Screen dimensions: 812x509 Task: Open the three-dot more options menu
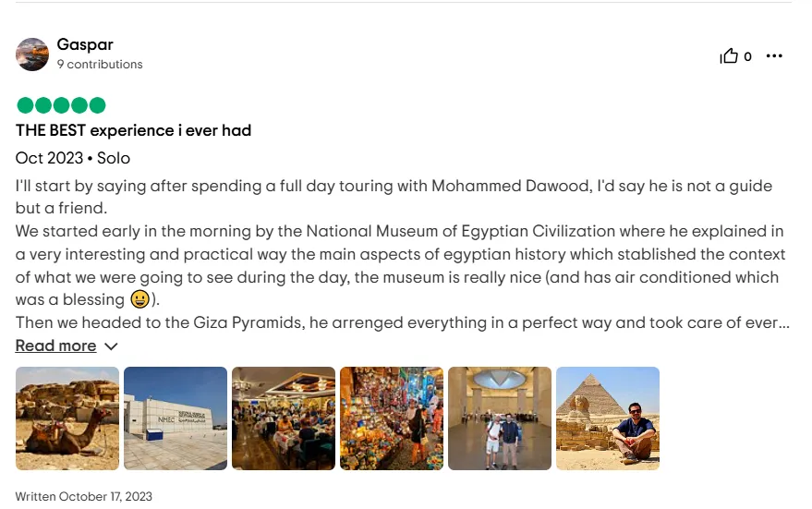click(x=774, y=56)
